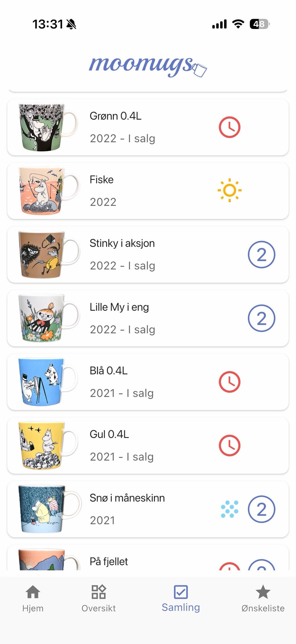
Task: Open the På fjellet list entry
Action: (148, 558)
